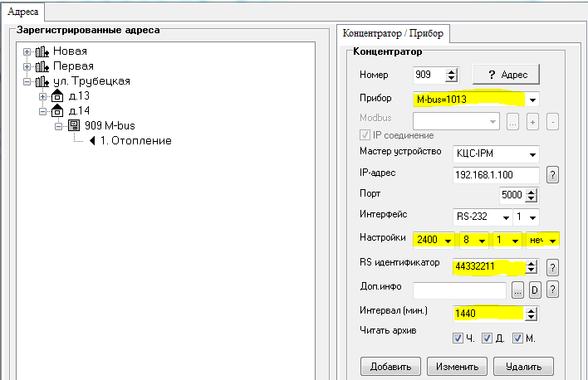This screenshot has width=588, height=380.
Task: Click the D button next to Доп.инфо
Action: (536, 290)
